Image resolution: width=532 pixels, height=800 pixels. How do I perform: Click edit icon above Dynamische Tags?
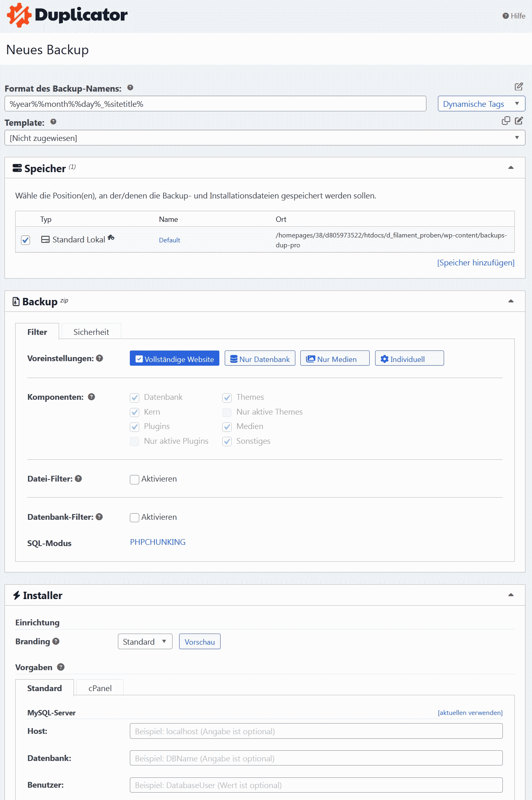click(519, 87)
